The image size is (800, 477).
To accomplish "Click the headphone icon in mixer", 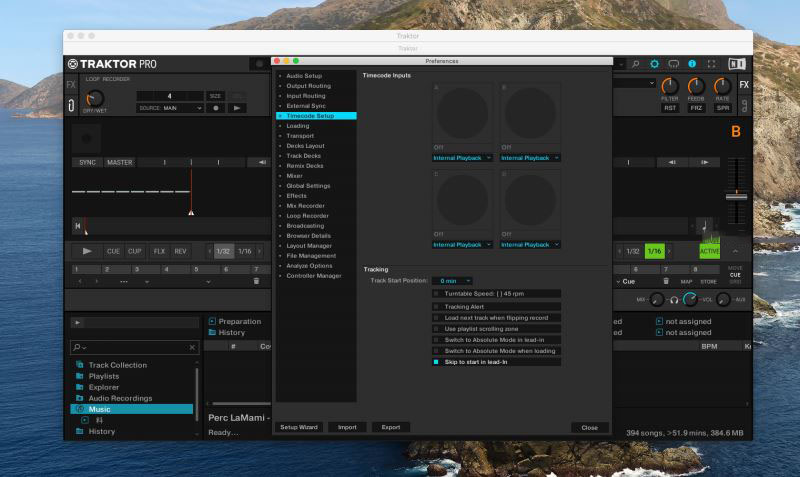I will point(674,299).
